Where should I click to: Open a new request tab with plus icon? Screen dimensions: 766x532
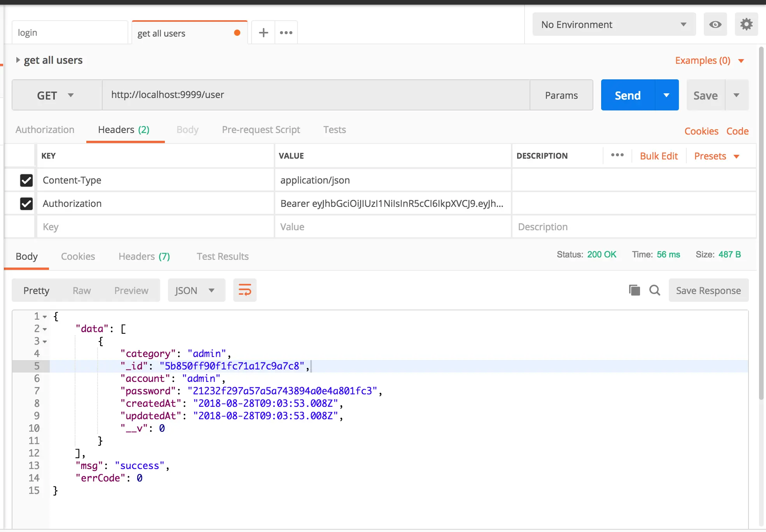tap(263, 33)
